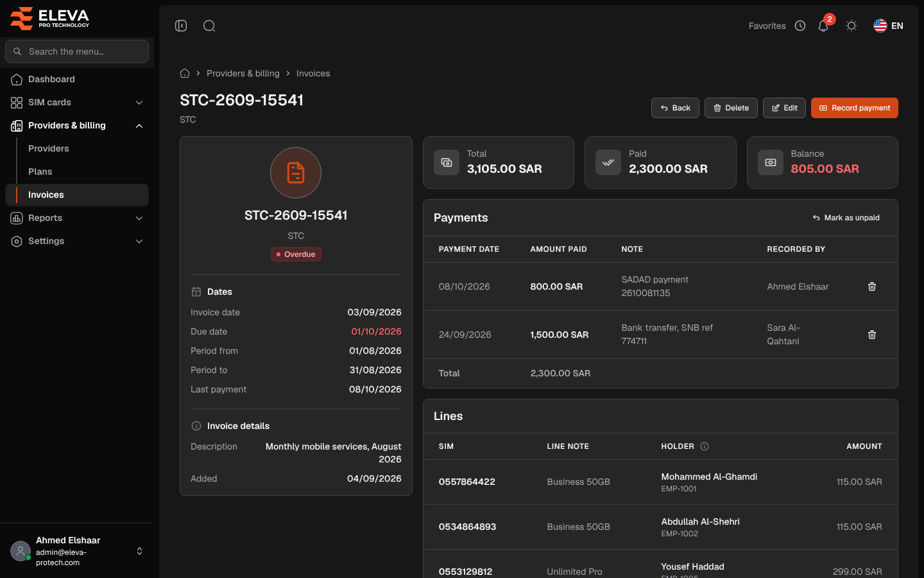The image size is (924, 578).
Task: Switch language with EN flag
Action: [888, 26]
